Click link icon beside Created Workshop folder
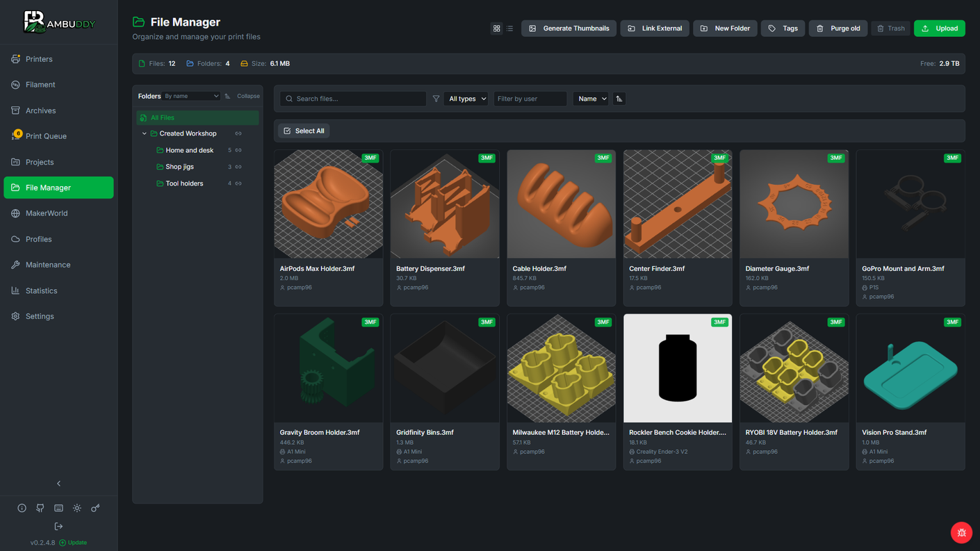The image size is (980, 551). pyautogui.click(x=238, y=133)
